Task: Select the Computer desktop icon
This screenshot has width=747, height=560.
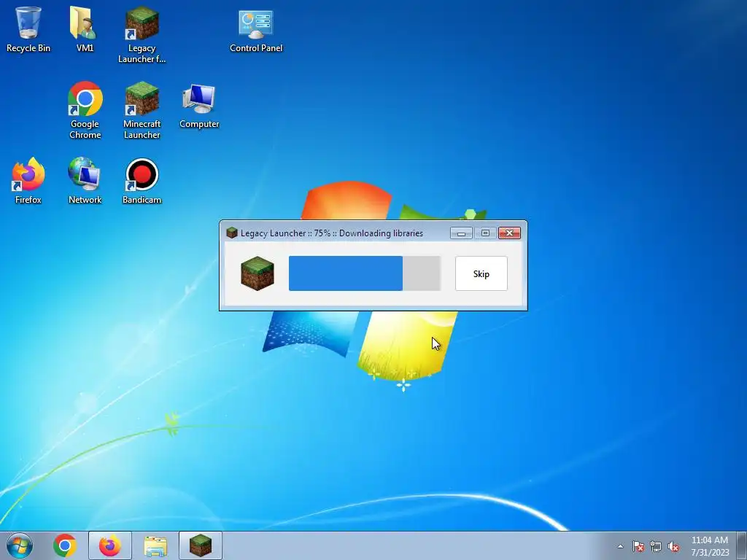Action: tap(199, 106)
